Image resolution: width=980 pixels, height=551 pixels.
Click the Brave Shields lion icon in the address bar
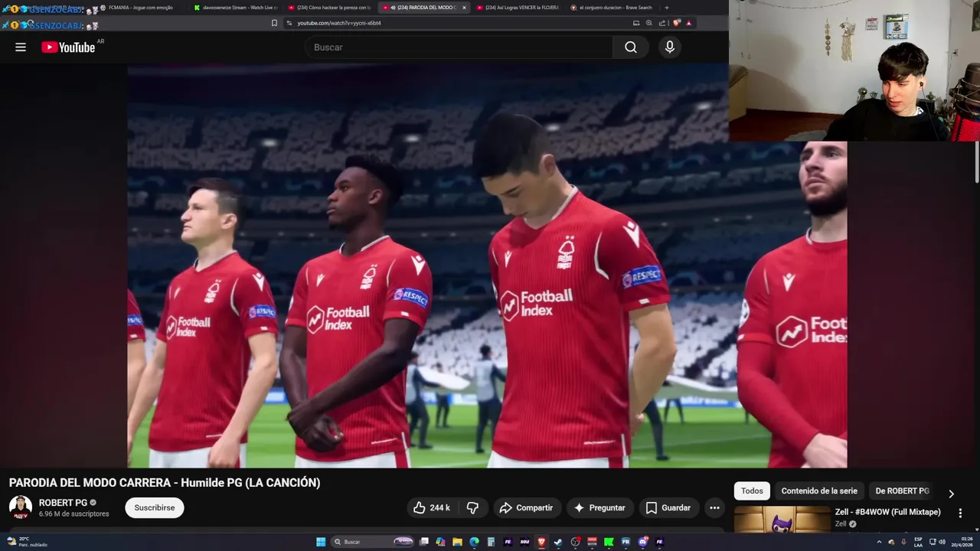click(x=677, y=23)
